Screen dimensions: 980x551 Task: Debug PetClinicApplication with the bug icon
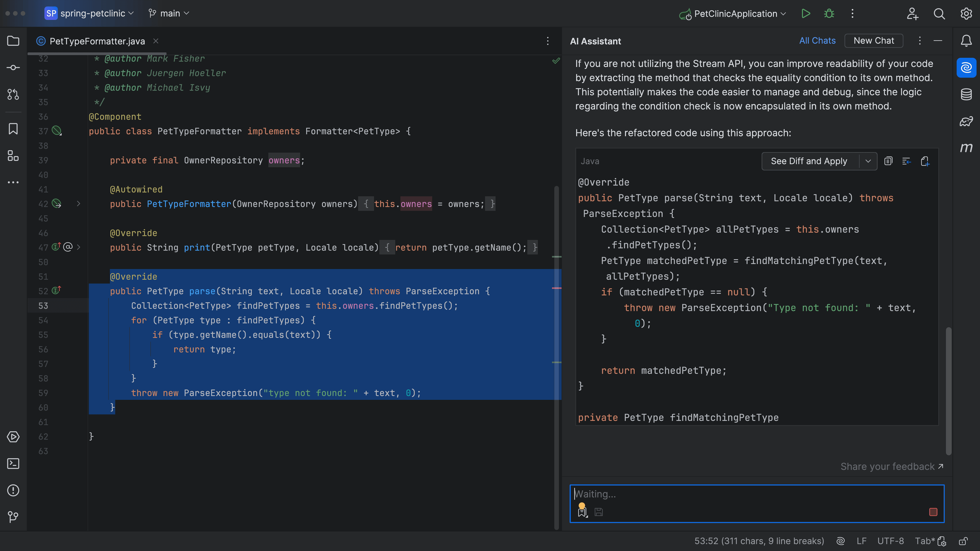pyautogui.click(x=829, y=14)
